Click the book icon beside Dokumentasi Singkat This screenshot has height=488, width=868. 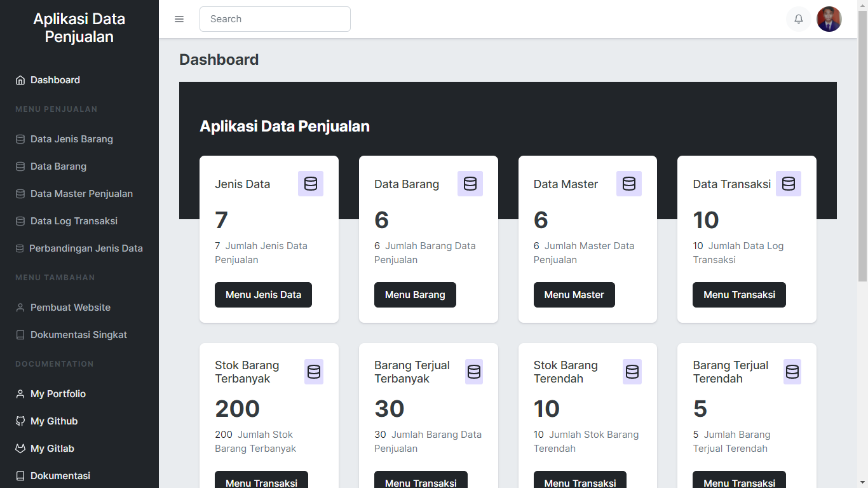click(20, 335)
